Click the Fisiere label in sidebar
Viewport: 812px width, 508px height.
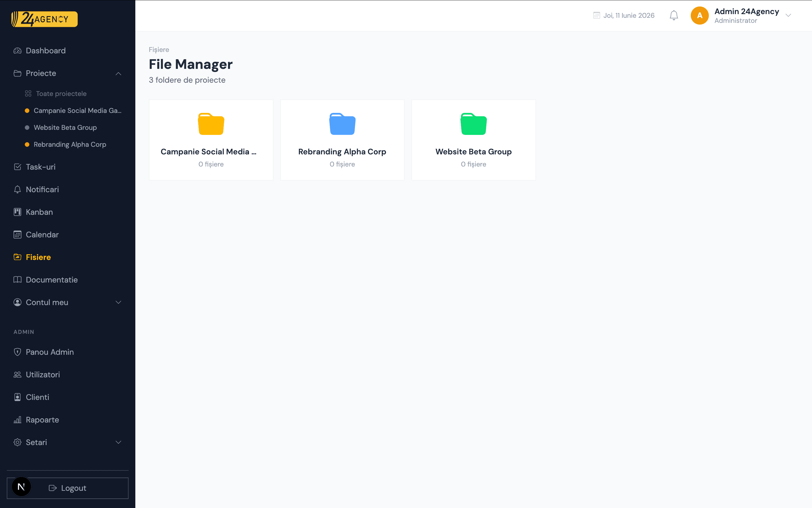pos(38,257)
